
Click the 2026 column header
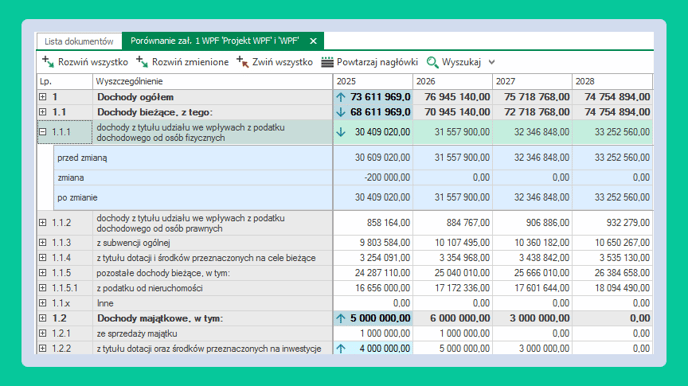pos(452,82)
